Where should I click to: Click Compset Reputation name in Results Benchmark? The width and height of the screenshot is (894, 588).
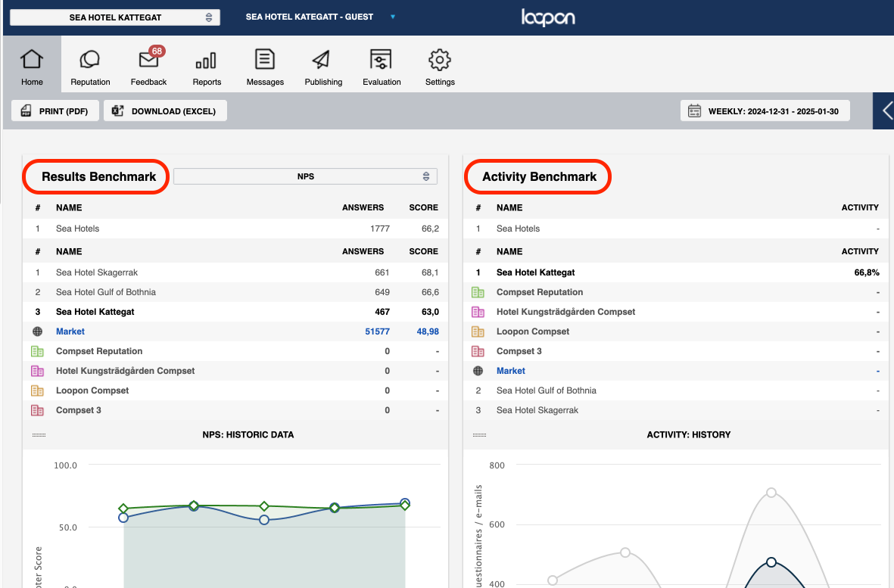point(99,352)
